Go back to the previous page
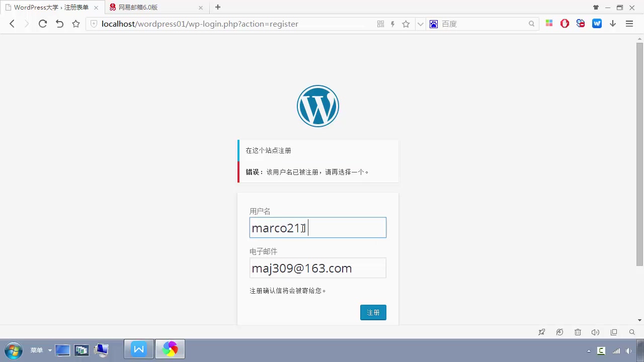Image resolution: width=644 pixels, height=362 pixels. pyautogui.click(x=12, y=24)
